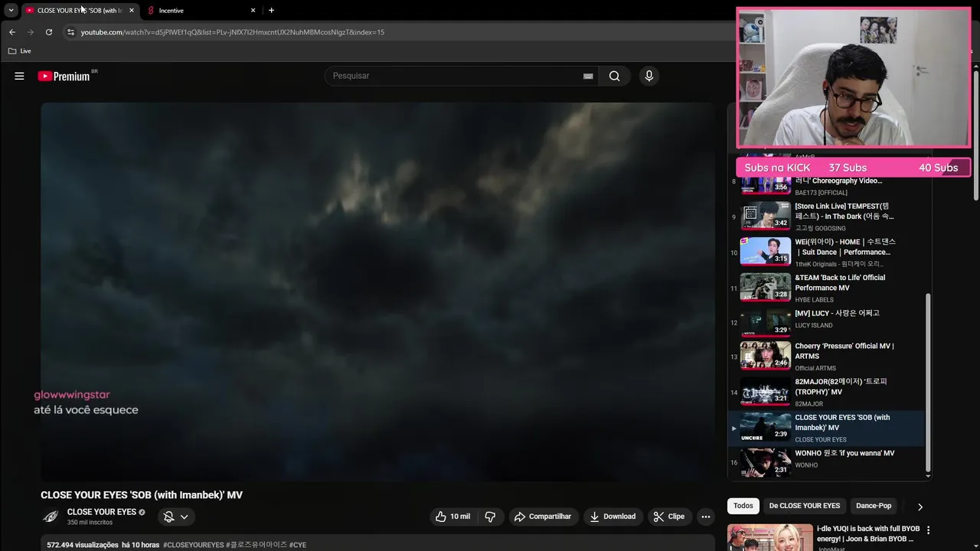Viewport: 980px width, 551px height.
Task: Select current CLOSE YOUR EYES 'SOB' playlist item
Action: pos(827,429)
